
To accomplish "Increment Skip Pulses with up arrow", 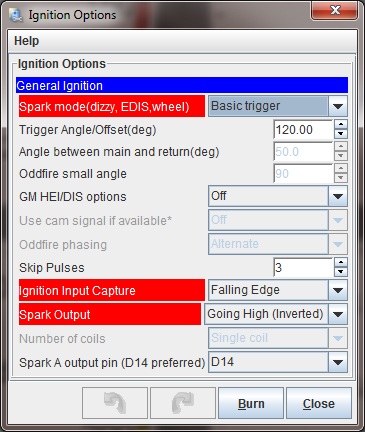I will tap(340, 262).
